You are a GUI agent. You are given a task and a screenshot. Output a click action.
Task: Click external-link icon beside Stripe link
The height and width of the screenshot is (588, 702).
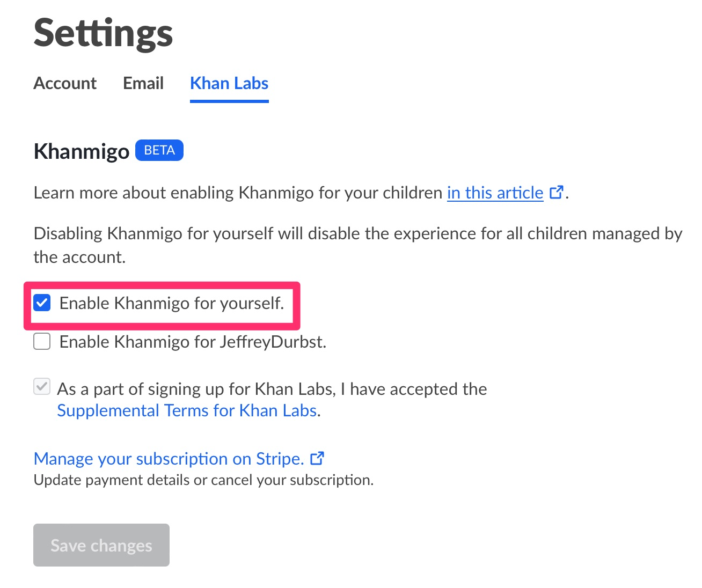[318, 458]
